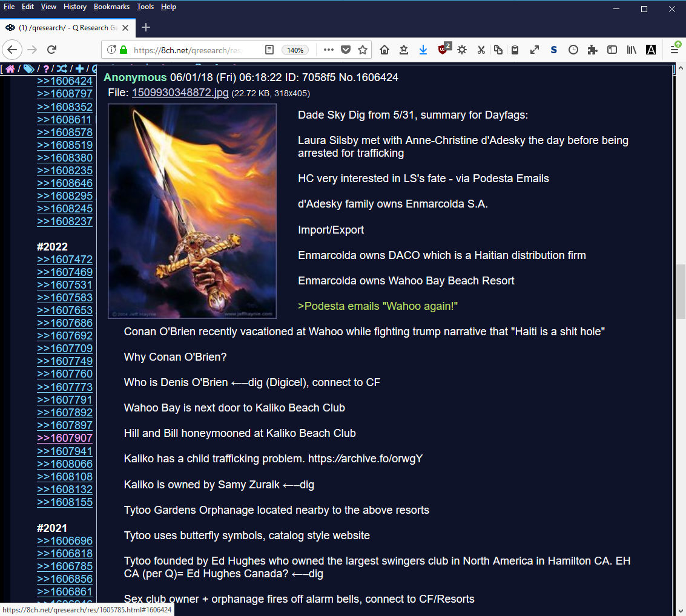The image size is (686, 616).
Task: Open post link >>1608797
Action: 65,94
